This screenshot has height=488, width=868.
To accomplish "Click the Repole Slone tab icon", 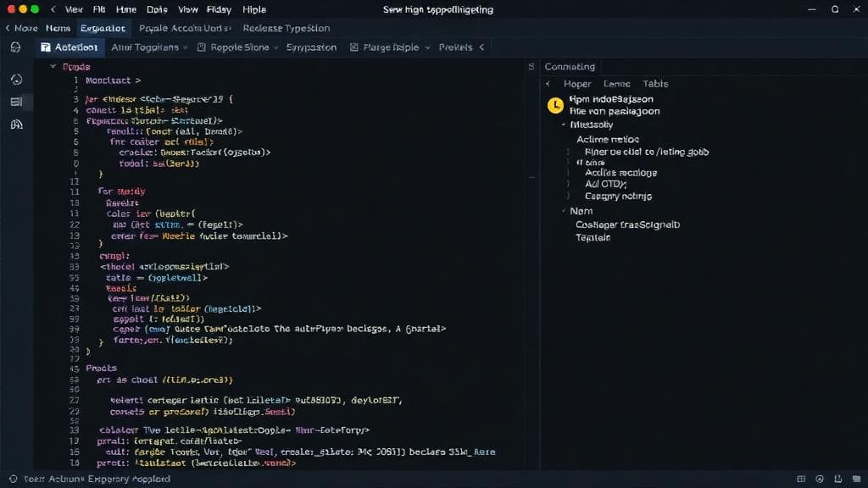I will (202, 47).
